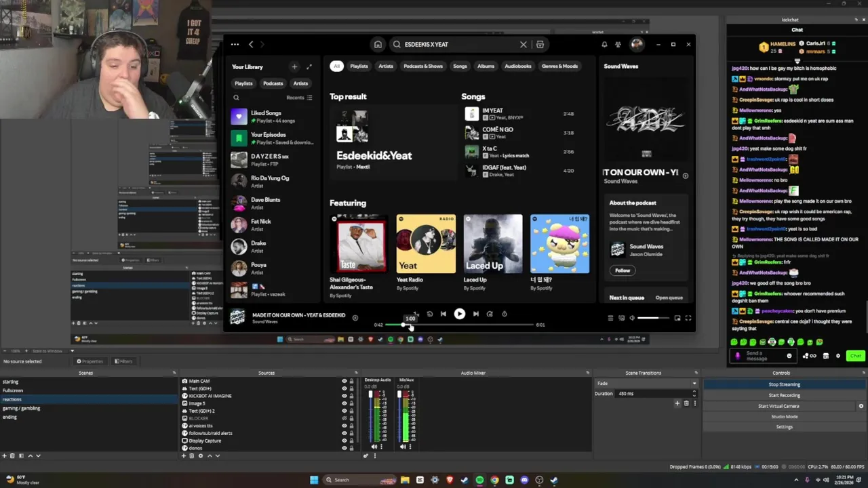Open the Friend Activity icon
Screen dimensions: 868x488
pyautogui.click(x=618, y=45)
